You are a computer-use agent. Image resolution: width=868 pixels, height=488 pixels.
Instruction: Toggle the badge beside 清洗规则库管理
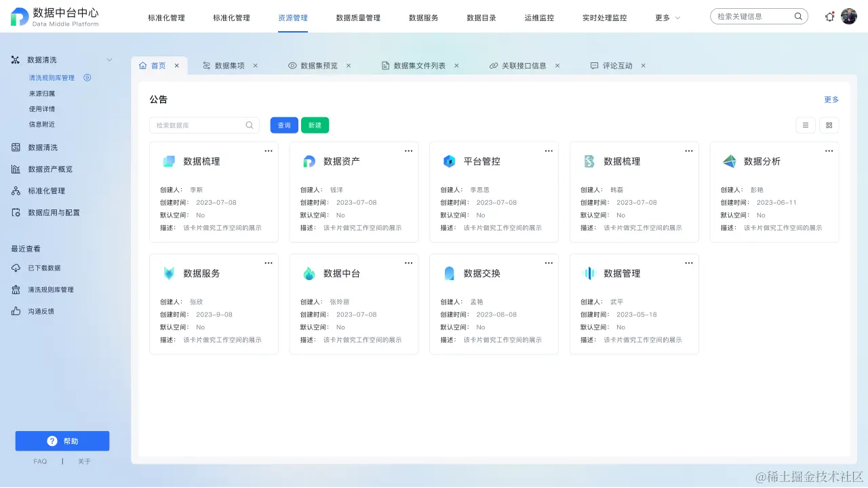pyautogui.click(x=88, y=77)
